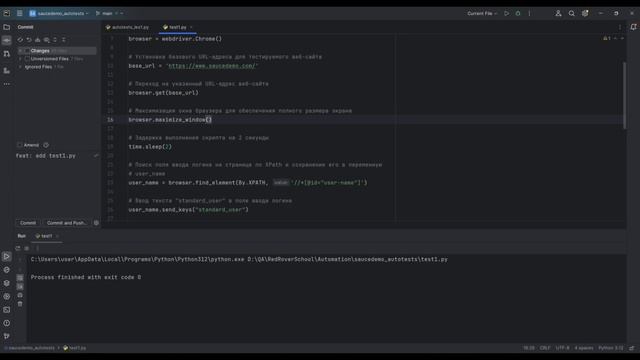Image resolution: width=640 pixels, height=360 pixels.
Task: Expand the Unversioned Files node
Action: point(20,59)
